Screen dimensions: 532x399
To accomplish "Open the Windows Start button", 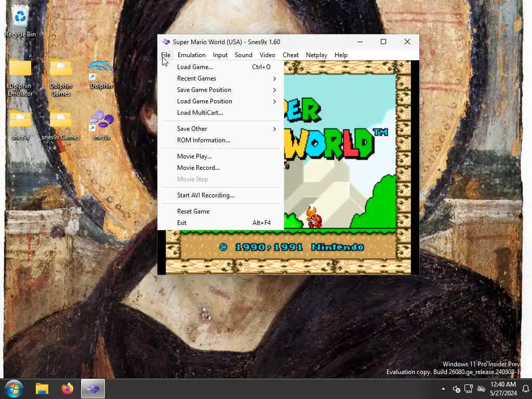I will (14, 389).
